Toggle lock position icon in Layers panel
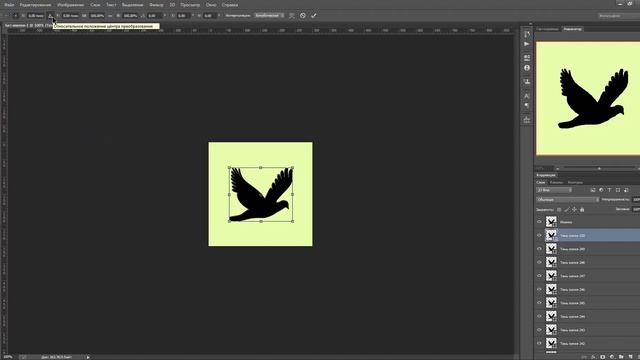Image resolution: width=640 pixels, height=360 pixels. click(575, 209)
